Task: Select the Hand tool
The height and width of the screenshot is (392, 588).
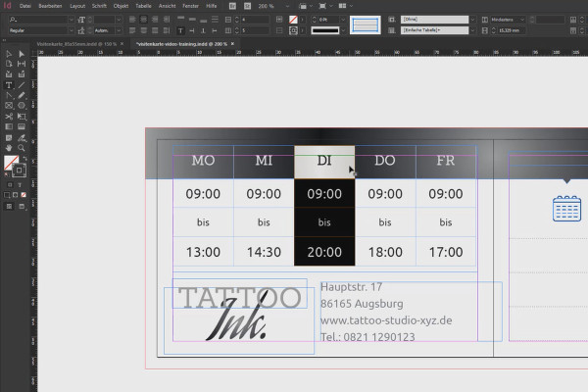Action: pyautogui.click(x=9, y=148)
